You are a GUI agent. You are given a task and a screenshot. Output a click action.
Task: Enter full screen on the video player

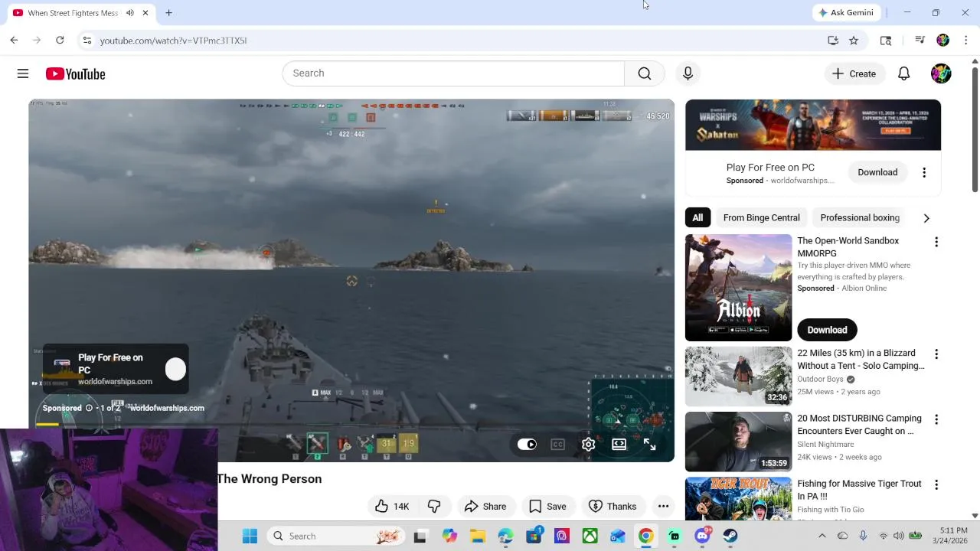(649, 444)
